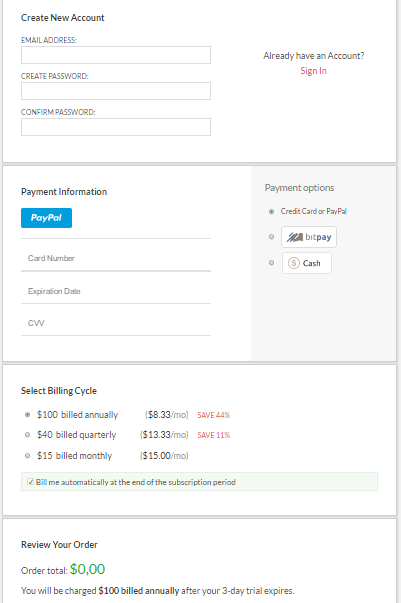Select the bitpay radio button
This screenshot has height=603, width=401.
271,237
